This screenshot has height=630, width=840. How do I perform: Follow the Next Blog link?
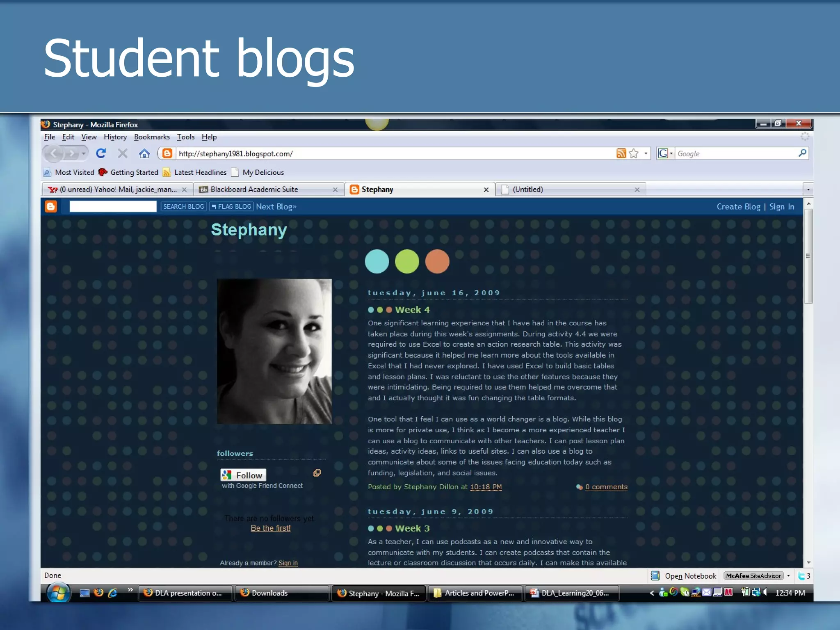276,206
